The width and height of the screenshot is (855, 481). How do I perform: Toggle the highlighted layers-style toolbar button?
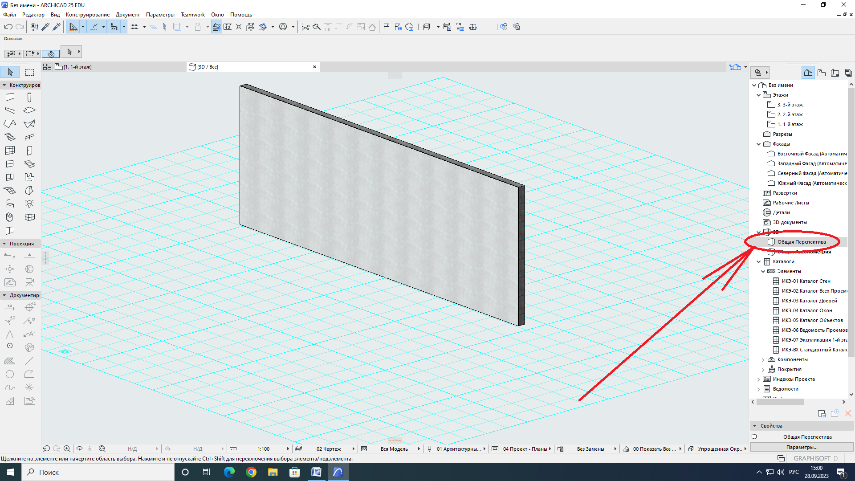point(216,27)
